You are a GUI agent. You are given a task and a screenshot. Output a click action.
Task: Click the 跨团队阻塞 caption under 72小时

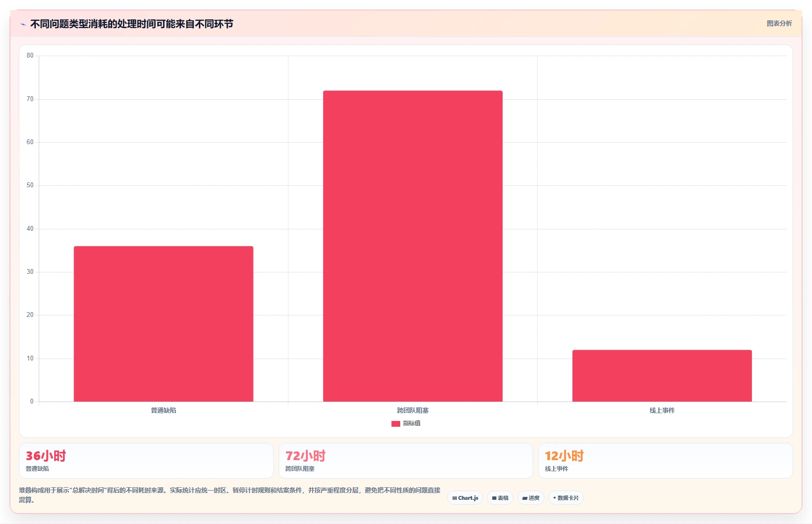pos(300,469)
